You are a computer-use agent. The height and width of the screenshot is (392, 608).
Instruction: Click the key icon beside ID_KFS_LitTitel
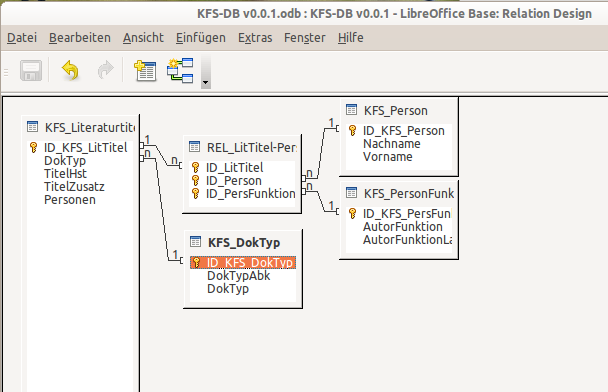(x=34, y=147)
